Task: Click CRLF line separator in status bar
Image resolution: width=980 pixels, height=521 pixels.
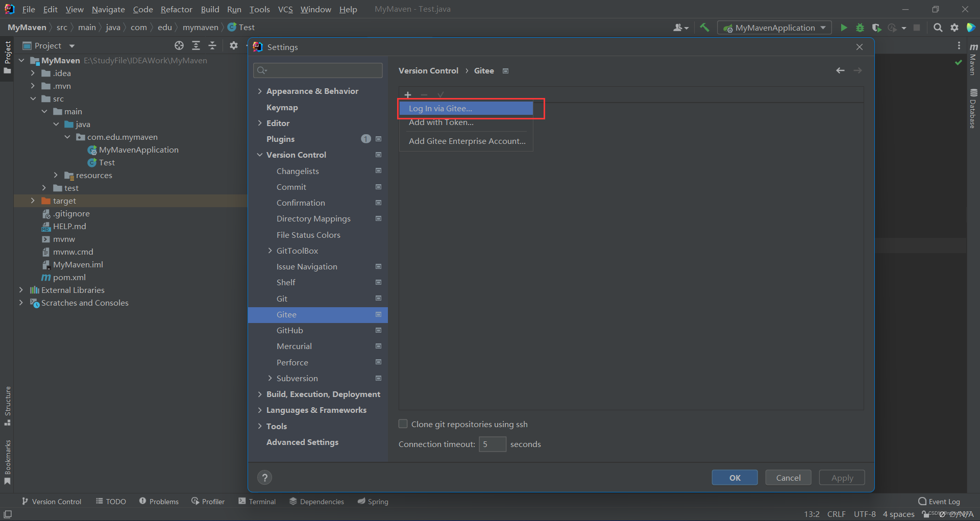Action: coord(836,514)
